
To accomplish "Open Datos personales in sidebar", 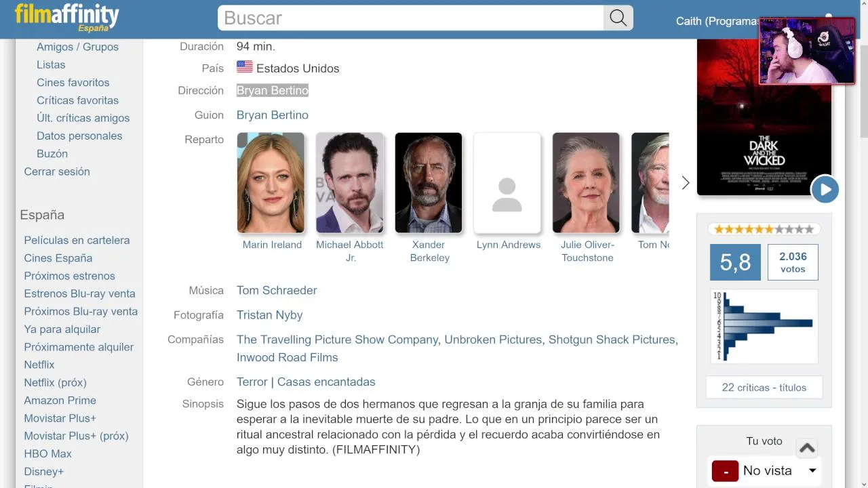I will coord(79,136).
